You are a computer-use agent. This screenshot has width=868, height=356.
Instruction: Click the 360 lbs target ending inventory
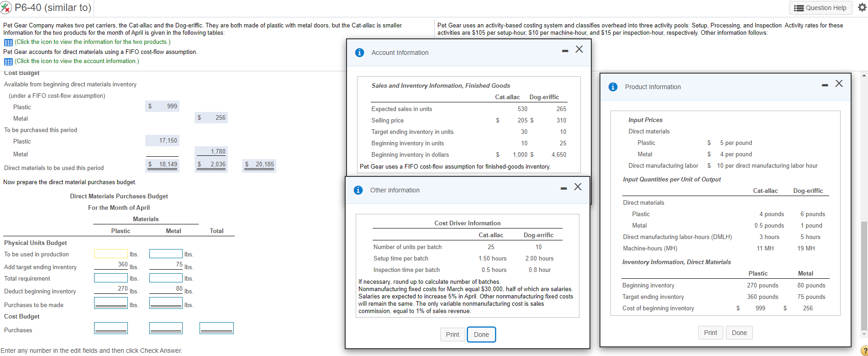click(123, 265)
